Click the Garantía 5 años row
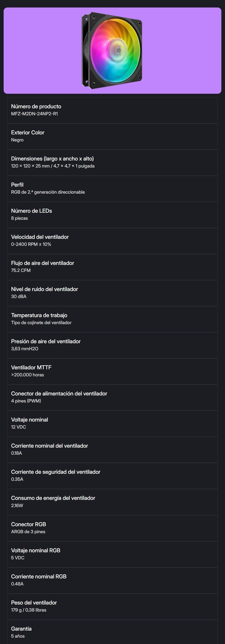 112,632
